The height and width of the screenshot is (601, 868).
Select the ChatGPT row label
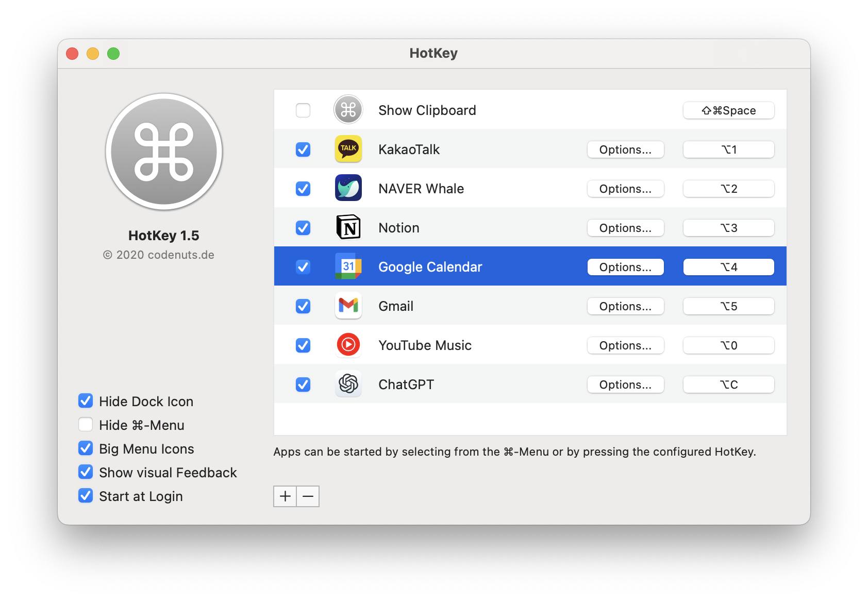406,385
